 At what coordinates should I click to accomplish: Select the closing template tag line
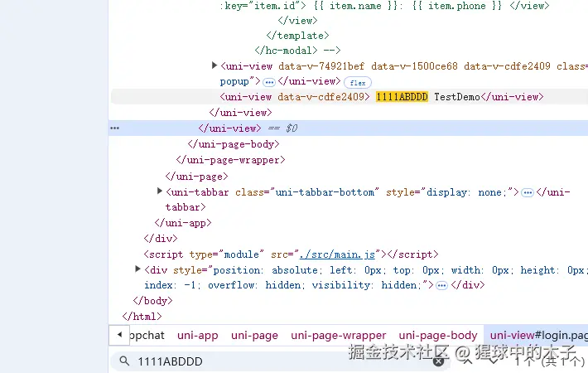(297, 36)
